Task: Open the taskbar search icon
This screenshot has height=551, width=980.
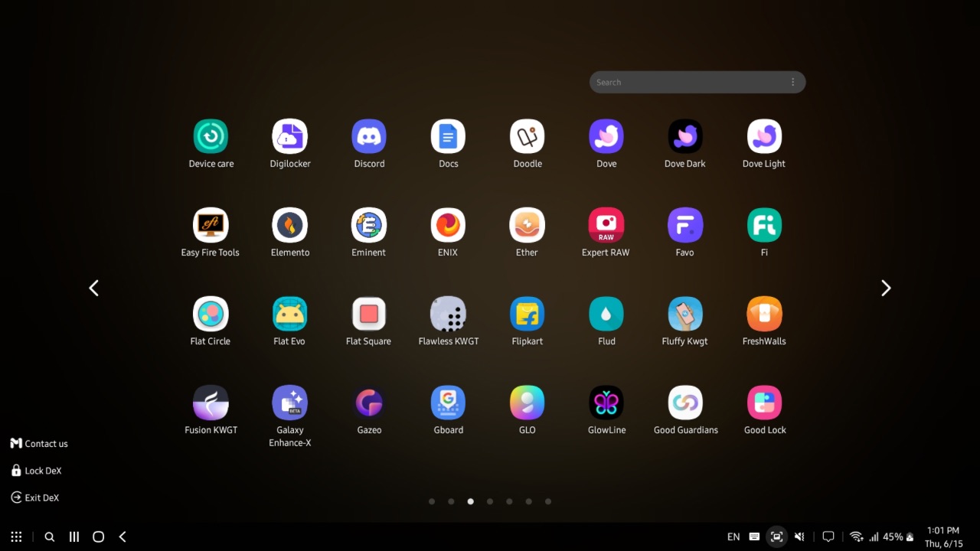Action: tap(50, 537)
